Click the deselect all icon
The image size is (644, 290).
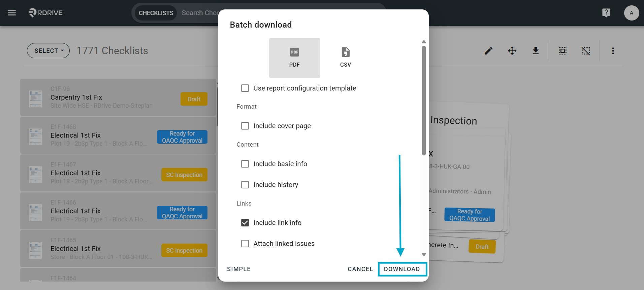tap(586, 51)
